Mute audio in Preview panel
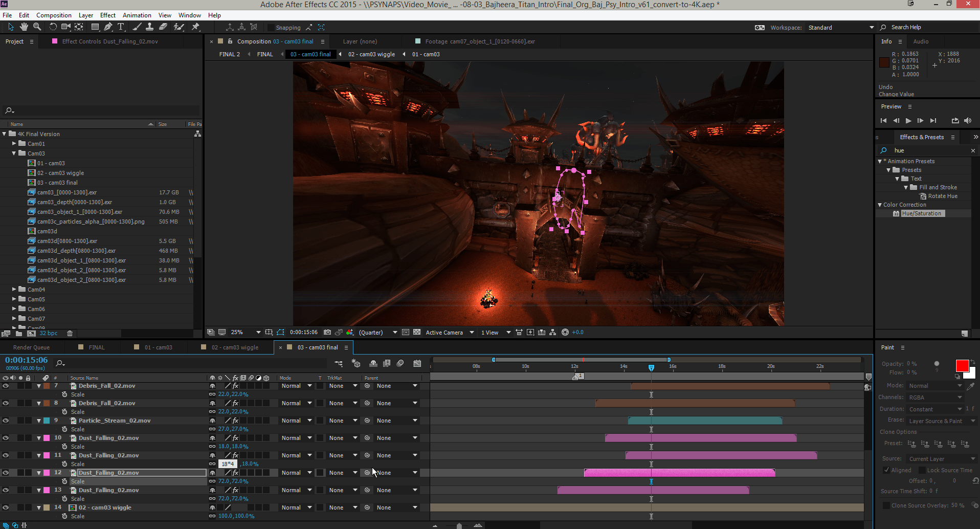Viewport: 980px width, 529px height. (x=968, y=121)
